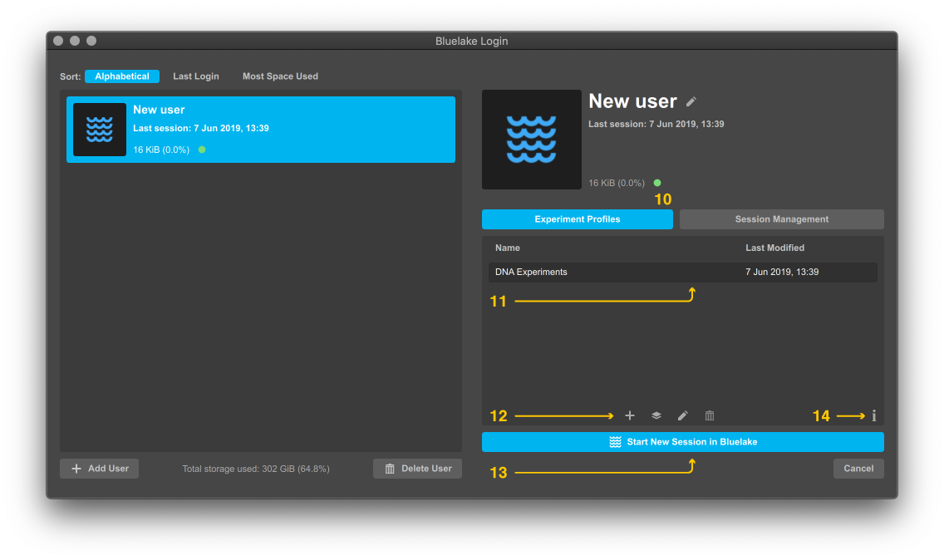Viewport: 944px width, 560px height.
Task: Click the Add User button
Action: [x=100, y=469]
